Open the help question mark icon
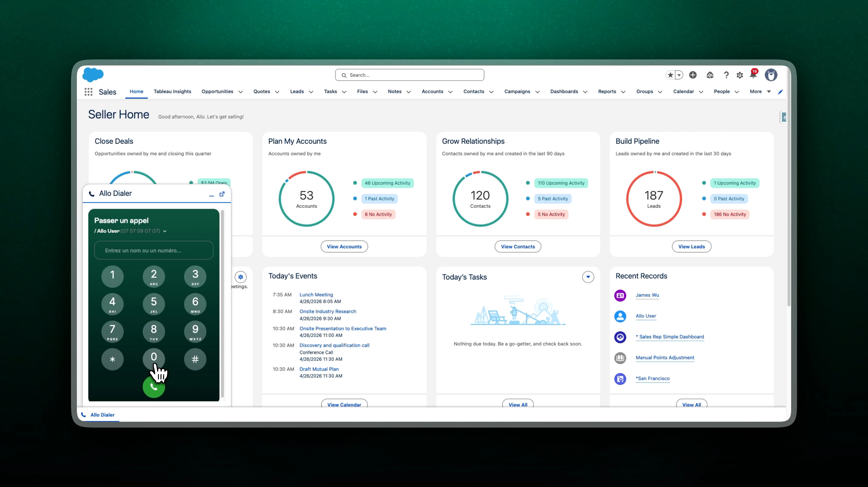The height and width of the screenshot is (487, 868). [x=726, y=75]
